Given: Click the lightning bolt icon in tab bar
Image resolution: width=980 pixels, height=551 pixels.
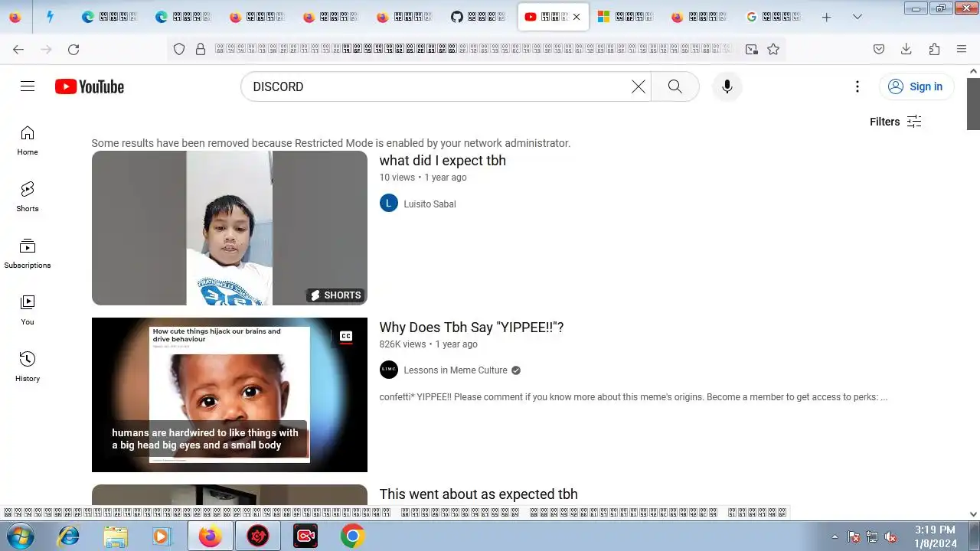Looking at the screenshot, I should (50, 17).
